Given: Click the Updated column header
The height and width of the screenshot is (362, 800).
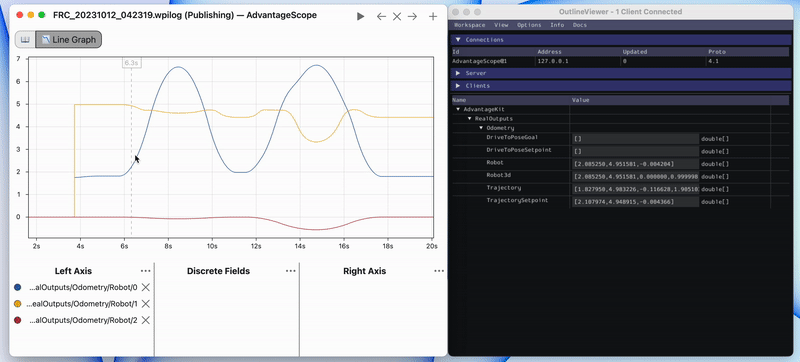Looking at the screenshot, I should pyautogui.click(x=635, y=51).
